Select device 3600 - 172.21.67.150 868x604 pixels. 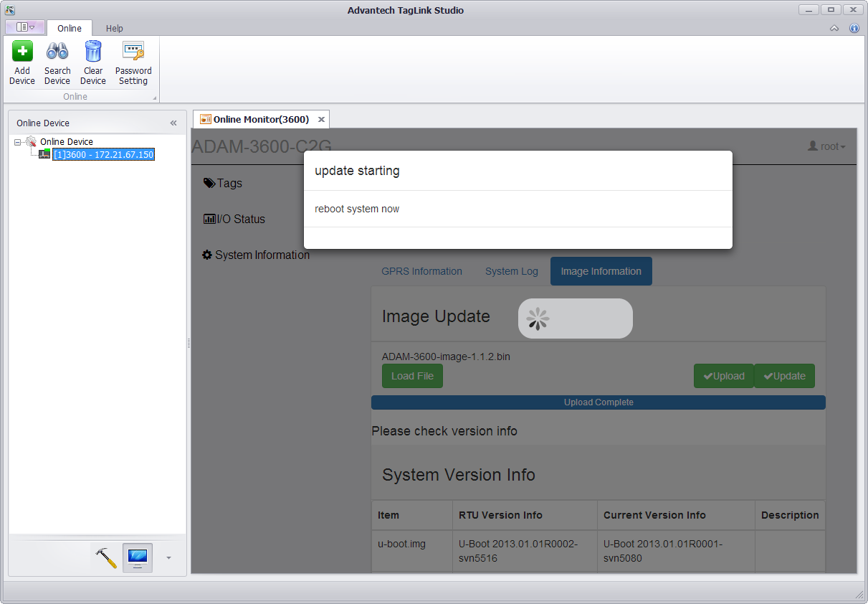[103, 154]
